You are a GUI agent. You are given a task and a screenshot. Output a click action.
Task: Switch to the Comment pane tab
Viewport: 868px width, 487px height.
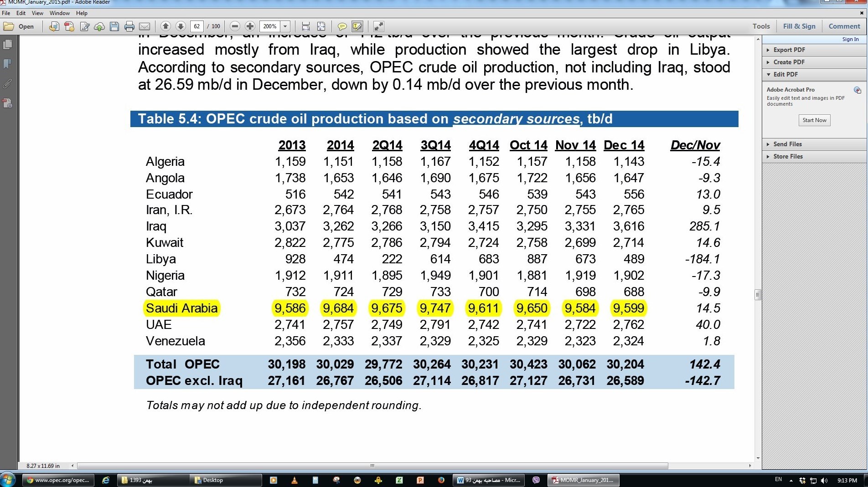click(844, 26)
